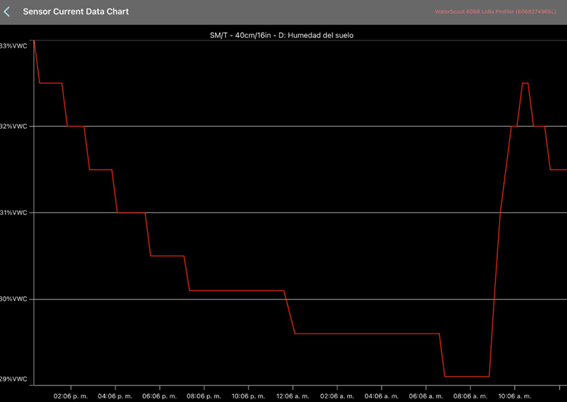The height and width of the screenshot is (402, 567).
Task: Tap the 'Sensor Current Data Chart' title
Action: pyautogui.click(x=76, y=12)
